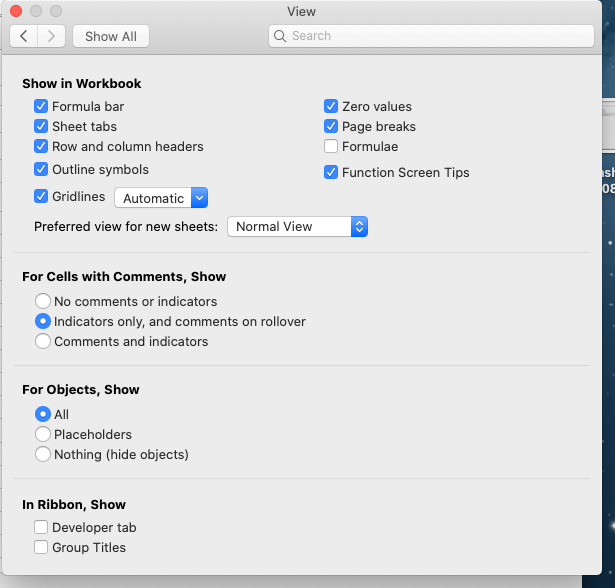Toggle Function Screen Tips checkbox

click(331, 172)
